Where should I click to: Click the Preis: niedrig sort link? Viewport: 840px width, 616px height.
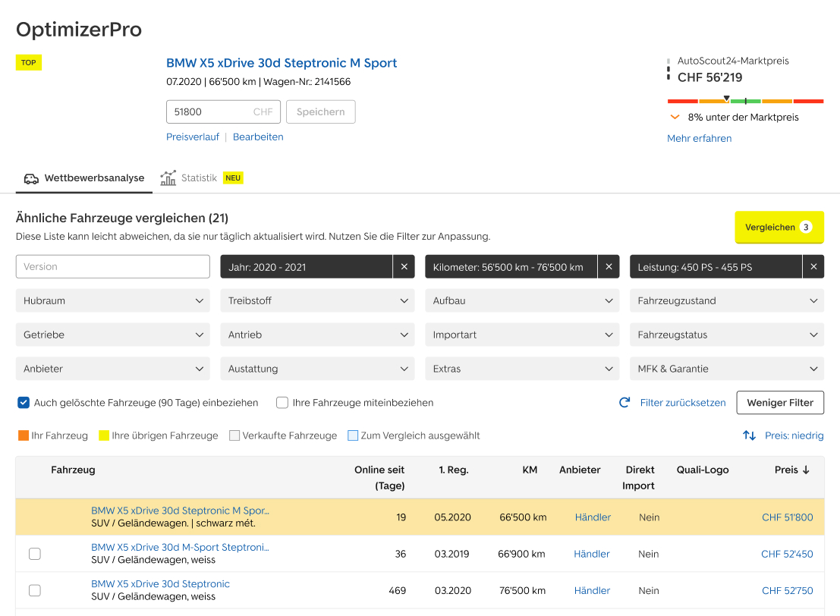(794, 435)
